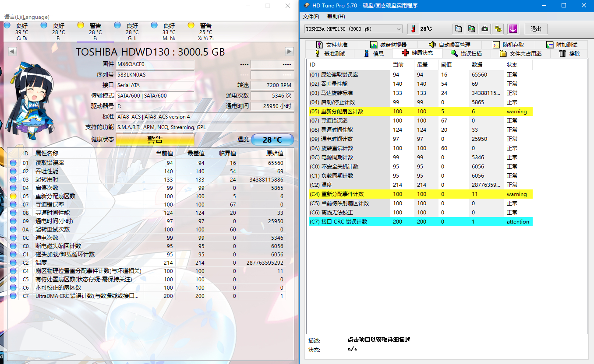
Task: Select the (05) 重新分配扇区计数 row in HD Tune
Action: (420, 112)
